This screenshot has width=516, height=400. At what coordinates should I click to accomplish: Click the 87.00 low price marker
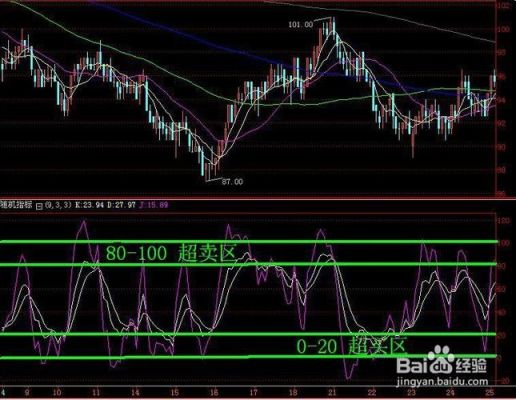(x=232, y=182)
